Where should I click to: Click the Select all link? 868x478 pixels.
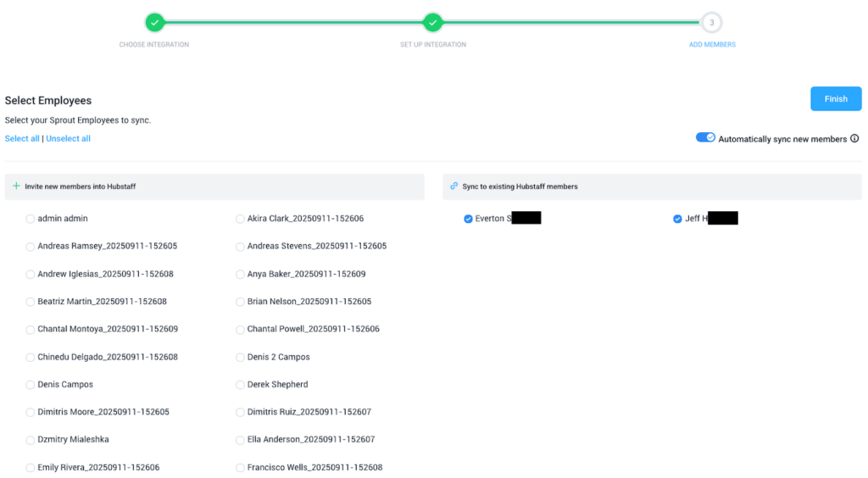(x=22, y=139)
